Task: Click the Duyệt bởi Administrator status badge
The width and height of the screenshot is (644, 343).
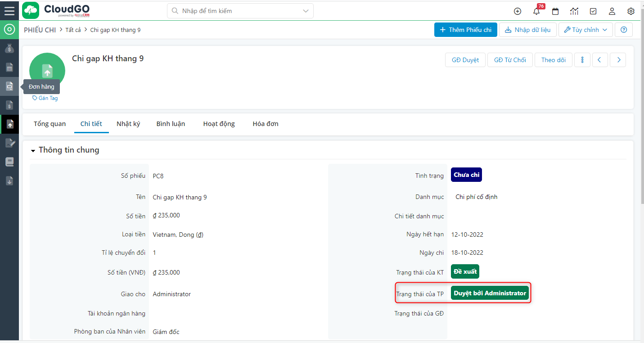Action: tap(490, 293)
